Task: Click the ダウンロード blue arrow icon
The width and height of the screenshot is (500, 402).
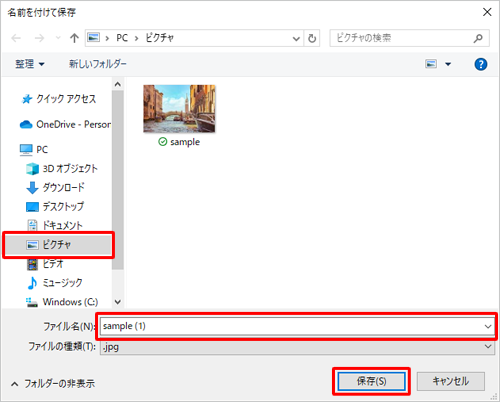Action: pos(32,188)
